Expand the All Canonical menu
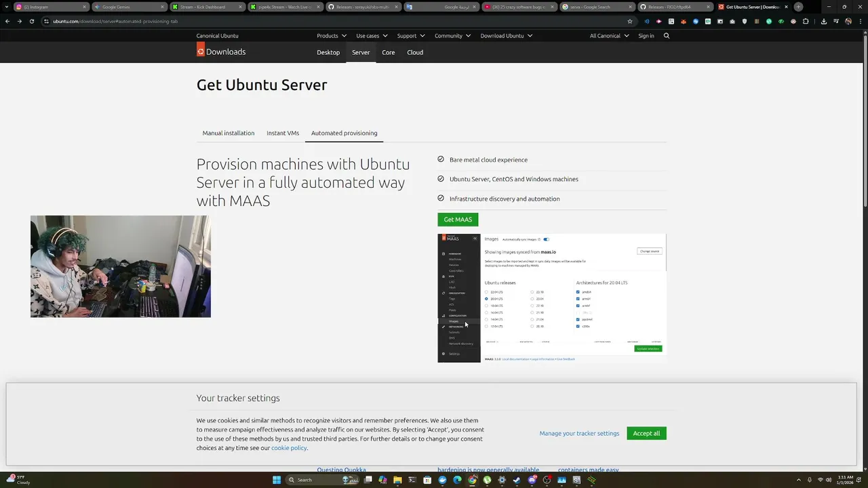The width and height of the screenshot is (868, 488). pyautogui.click(x=609, y=35)
